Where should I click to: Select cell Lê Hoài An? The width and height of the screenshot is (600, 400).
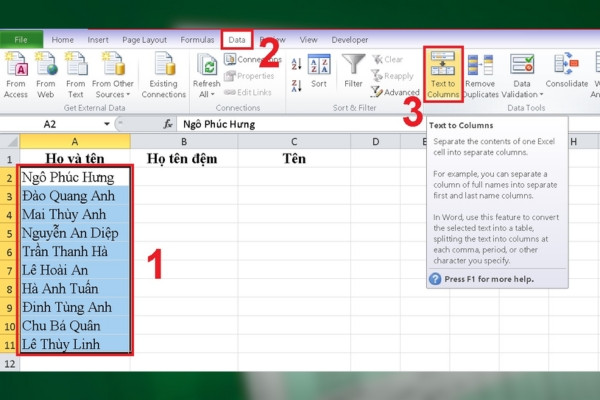75,270
